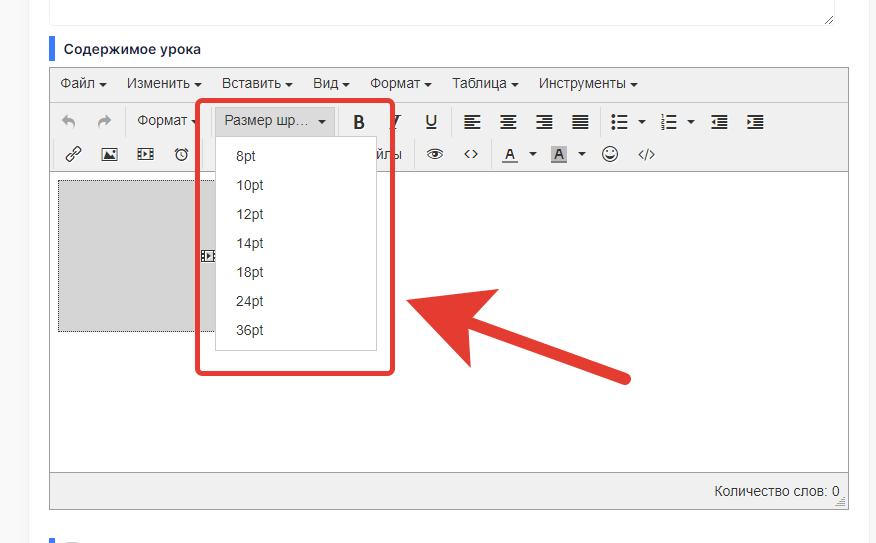Expand the background color dropdown arrow
Viewport: 876px width, 543px height.
tap(582, 155)
